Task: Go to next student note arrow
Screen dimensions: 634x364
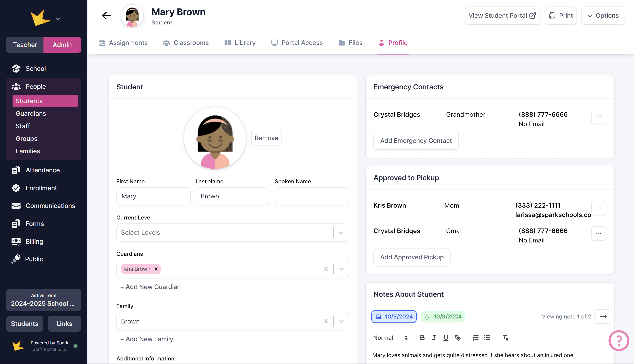Action: click(603, 317)
